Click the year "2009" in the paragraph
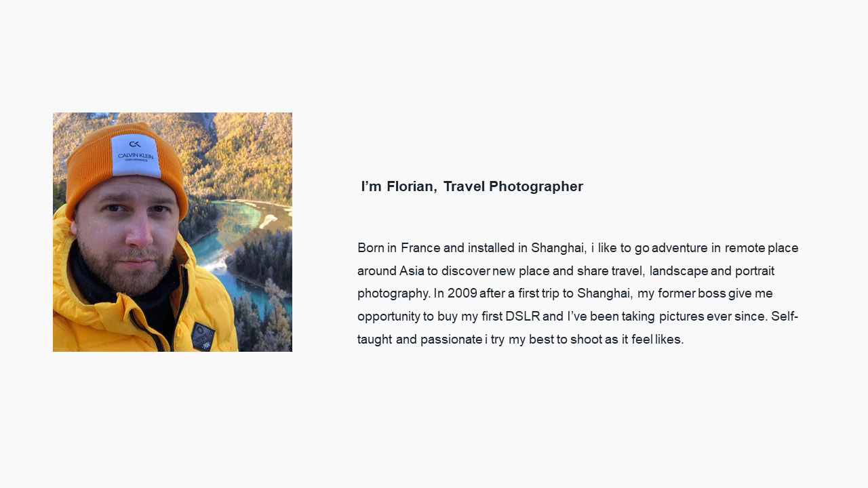Screen dimensions: 868x488 pos(462,293)
